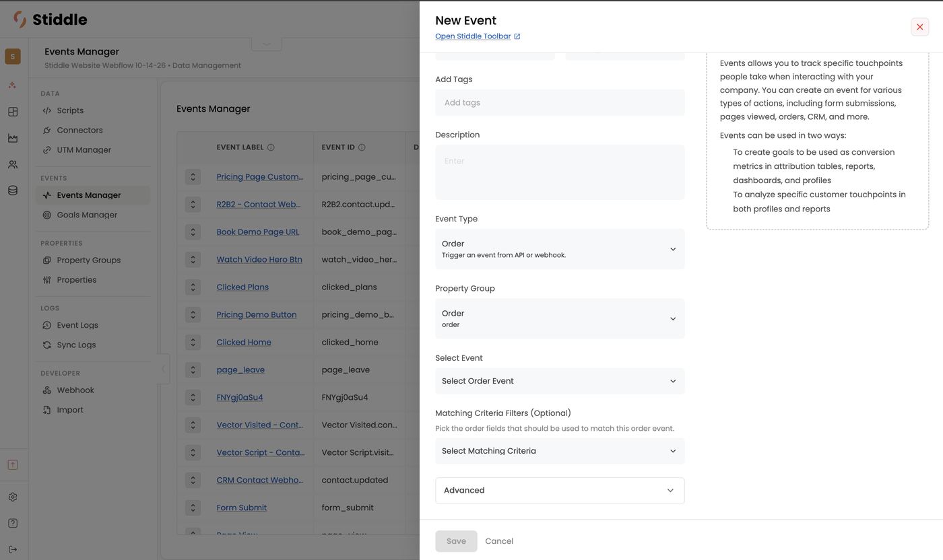
Task: Expand the Advanced section
Action: [x=560, y=490]
